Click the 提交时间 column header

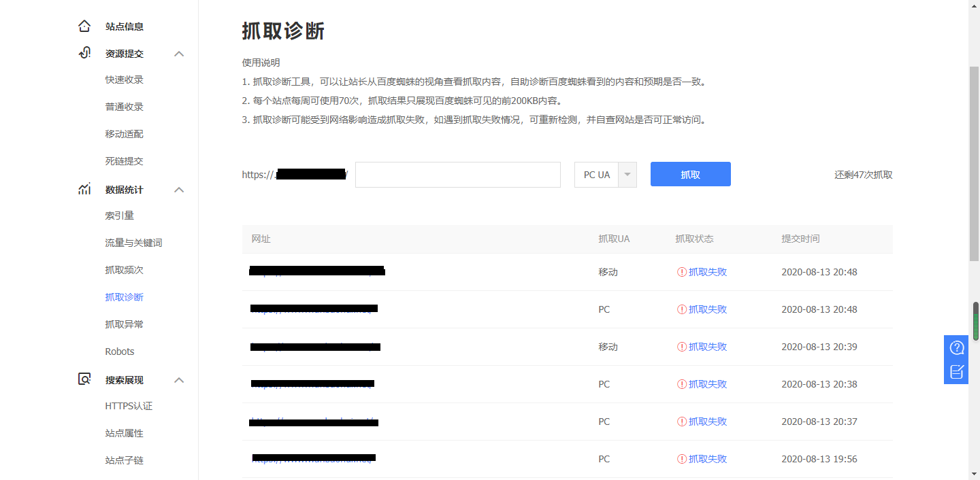[800, 239]
